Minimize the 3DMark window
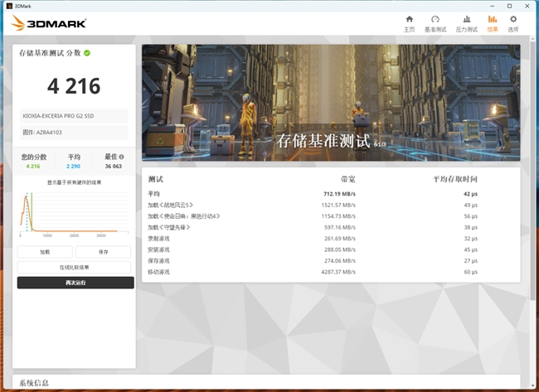This screenshot has height=392, width=539. pos(493,6)
